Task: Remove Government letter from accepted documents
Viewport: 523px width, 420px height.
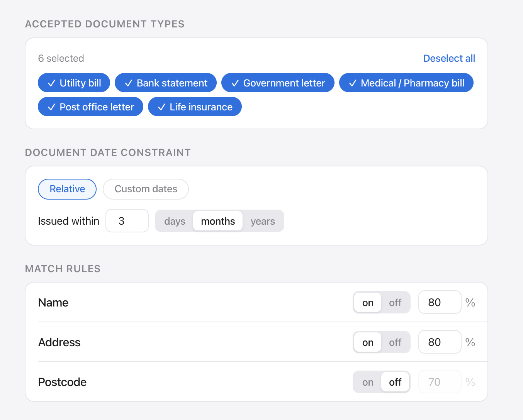Action: pos(277,83)
